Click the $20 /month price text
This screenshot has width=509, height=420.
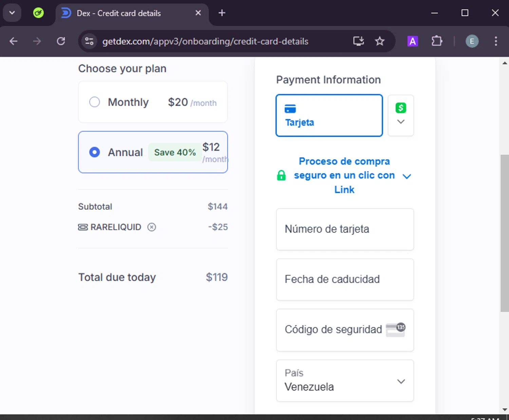pyautogui.click(x=192, y=102)
